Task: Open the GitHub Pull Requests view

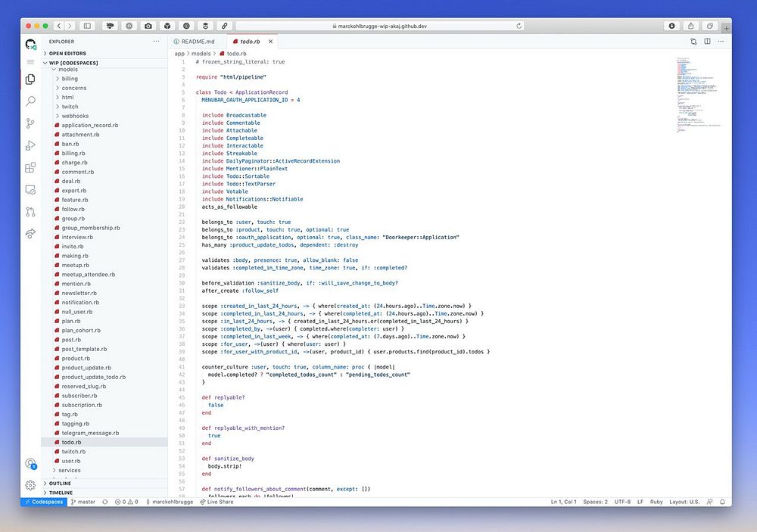Action: [30, 212]
